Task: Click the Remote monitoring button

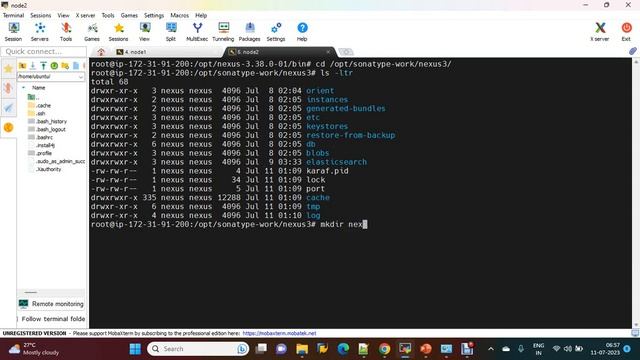Action: 51,304
